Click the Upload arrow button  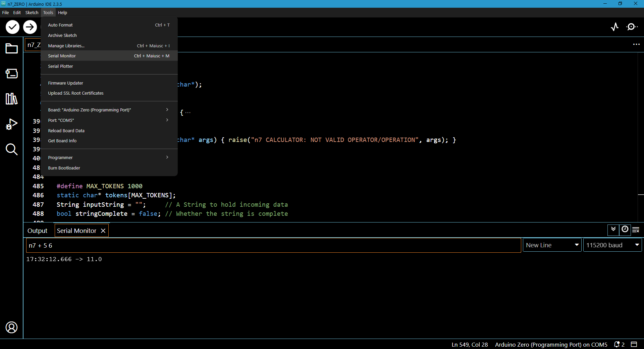tap(30, 27)
